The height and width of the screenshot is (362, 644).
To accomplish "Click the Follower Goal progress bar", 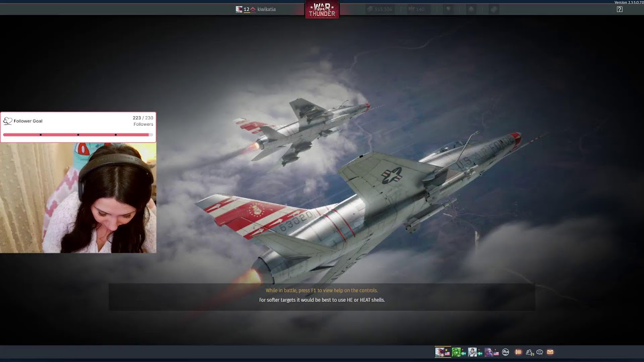I will tap(78, 135).
